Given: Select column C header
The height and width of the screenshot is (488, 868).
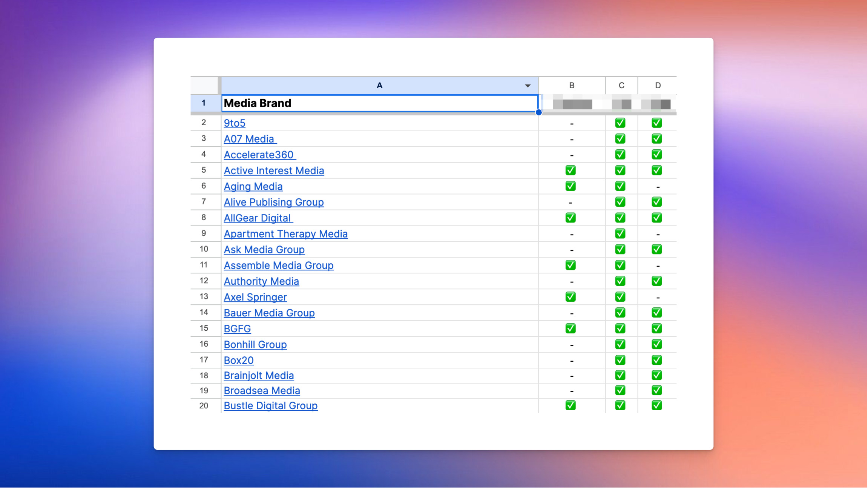Looking at the screenshot, I should point(621,86).
